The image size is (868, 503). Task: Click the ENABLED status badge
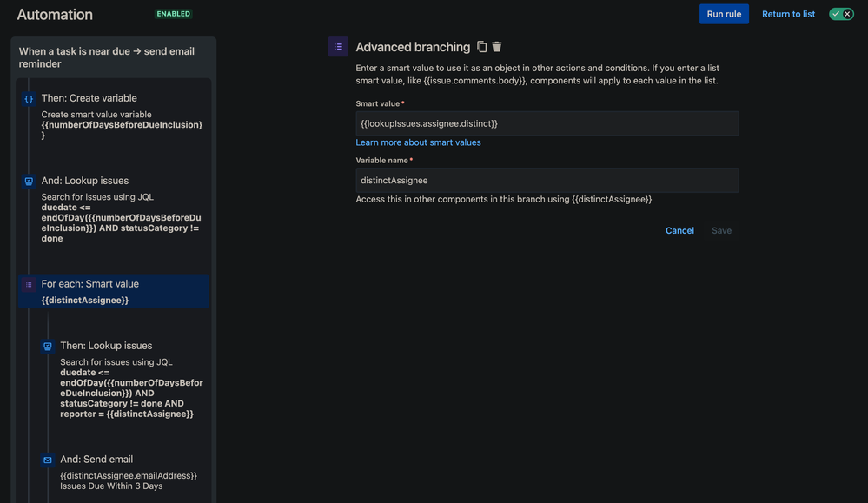pos(173,14)
